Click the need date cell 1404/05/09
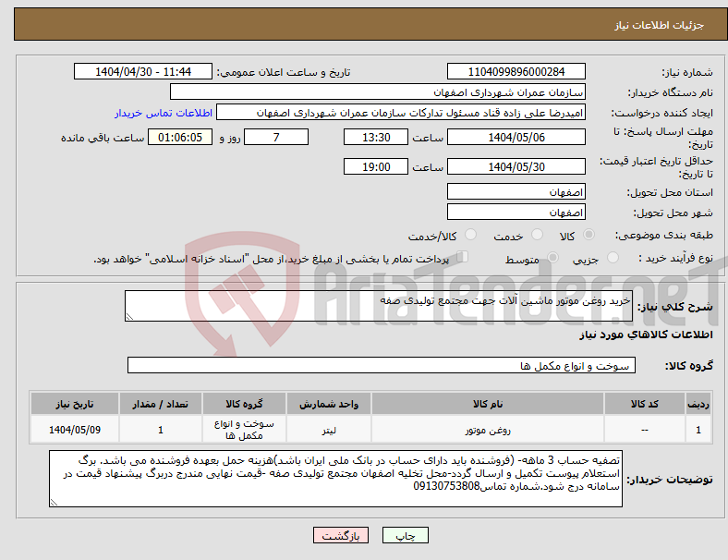The image size is (728, 560). tap(74, 430)
